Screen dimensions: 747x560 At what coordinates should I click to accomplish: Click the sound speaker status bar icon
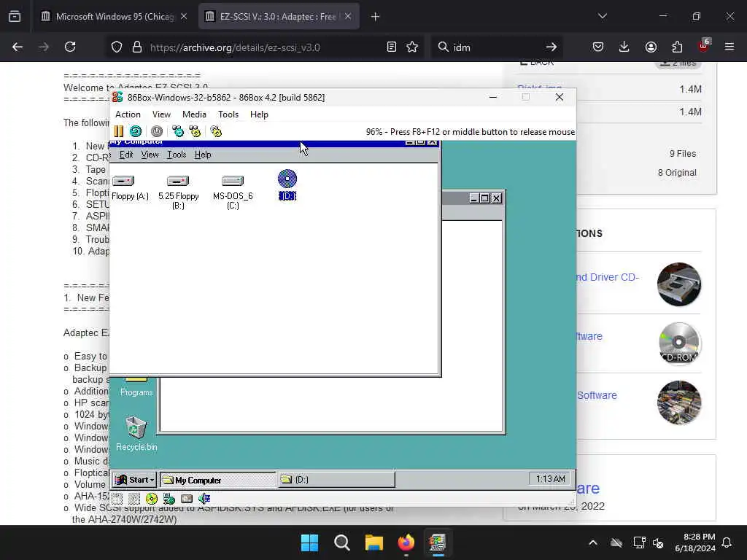[x=204, y=499]
